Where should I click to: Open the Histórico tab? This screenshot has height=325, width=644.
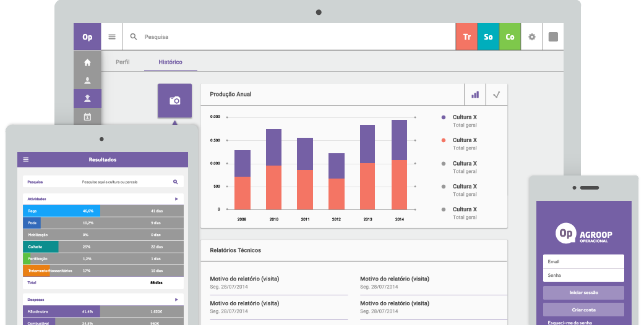[171, 62]
